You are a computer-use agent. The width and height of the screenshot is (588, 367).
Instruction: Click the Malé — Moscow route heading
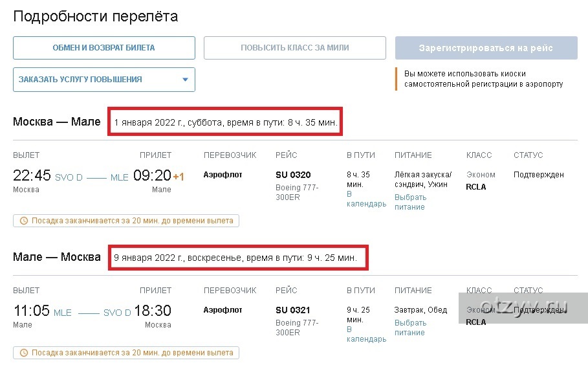coord(57,257)
